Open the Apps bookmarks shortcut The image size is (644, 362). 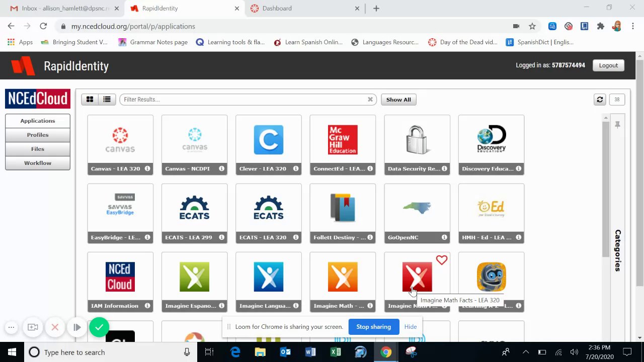[20, 42]
